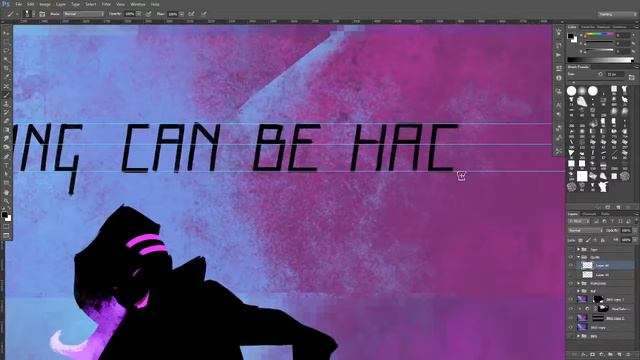Toggle the Brush panel from options bar

pyautogui.click(x=42, y=14)
